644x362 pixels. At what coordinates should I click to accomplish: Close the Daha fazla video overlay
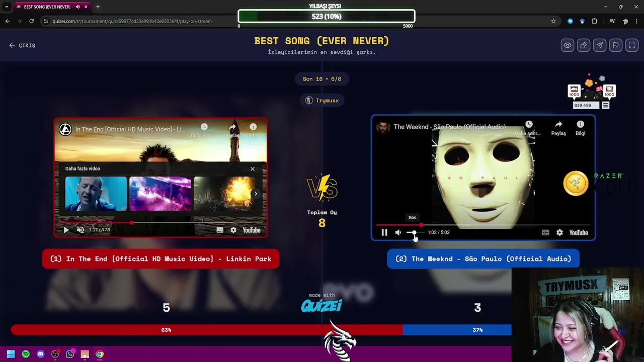253,169
